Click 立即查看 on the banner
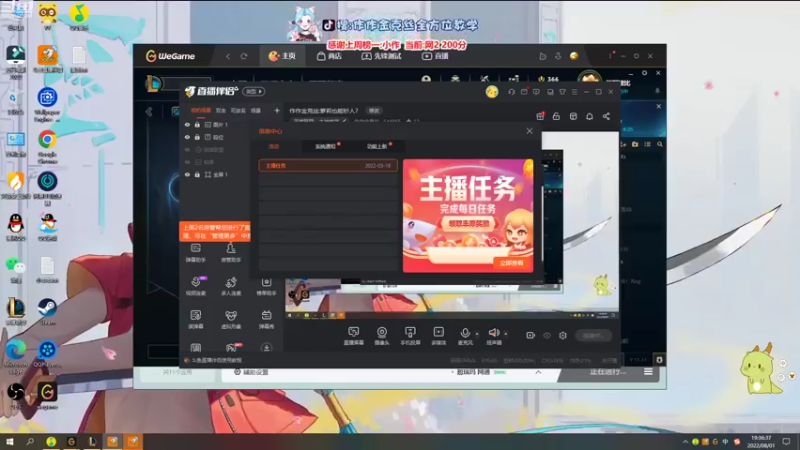 [511, 263]
